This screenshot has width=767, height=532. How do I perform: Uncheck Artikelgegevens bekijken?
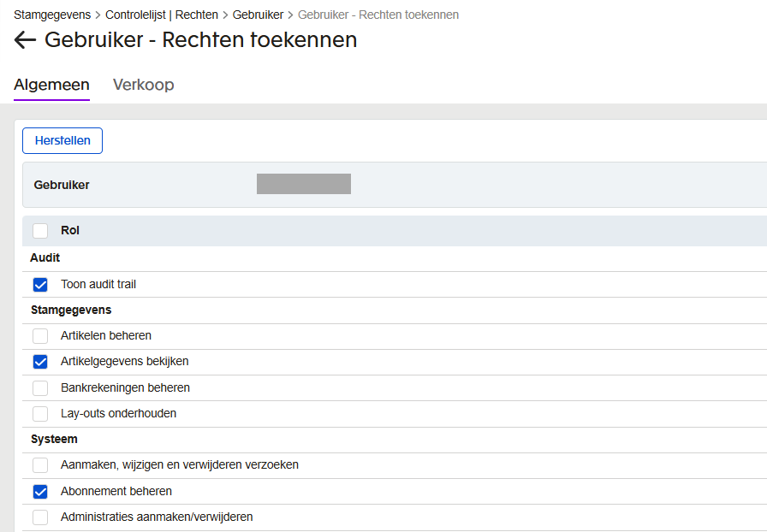[40, 362]
